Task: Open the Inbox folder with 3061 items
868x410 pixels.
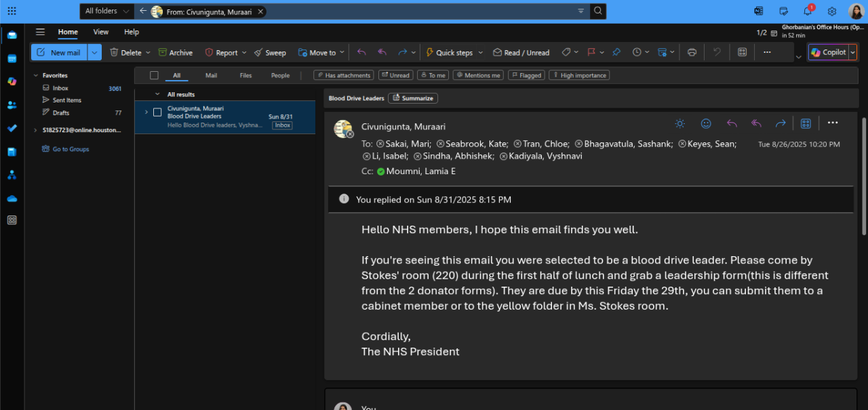Action: [x=81, y=88]
